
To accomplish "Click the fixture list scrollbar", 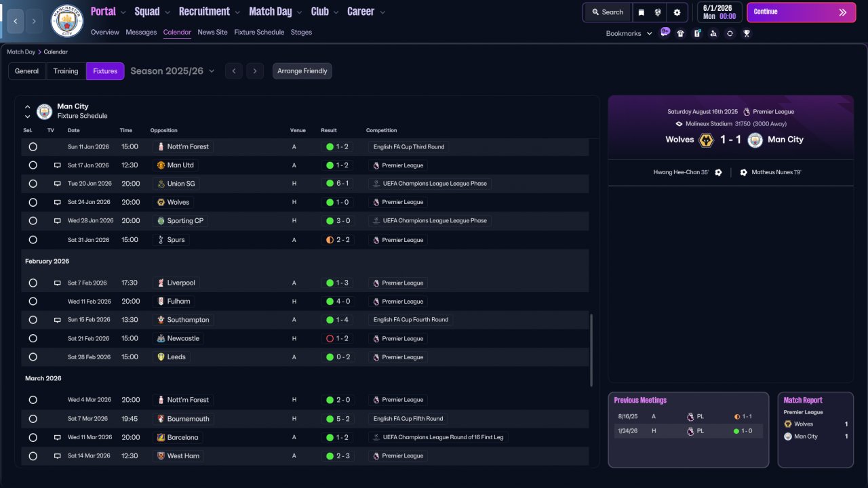I will point(591,350).
